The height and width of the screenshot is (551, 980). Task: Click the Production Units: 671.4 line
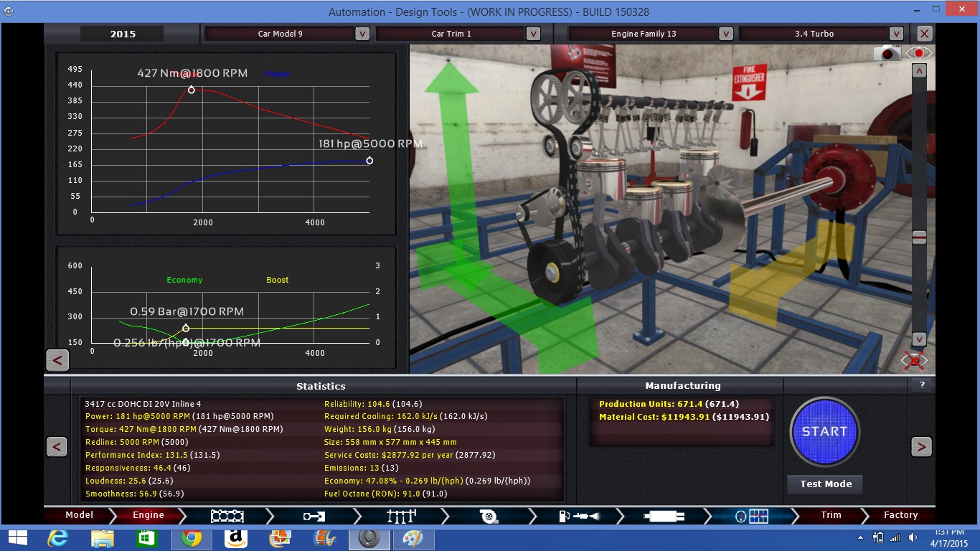tap(669, 404)
